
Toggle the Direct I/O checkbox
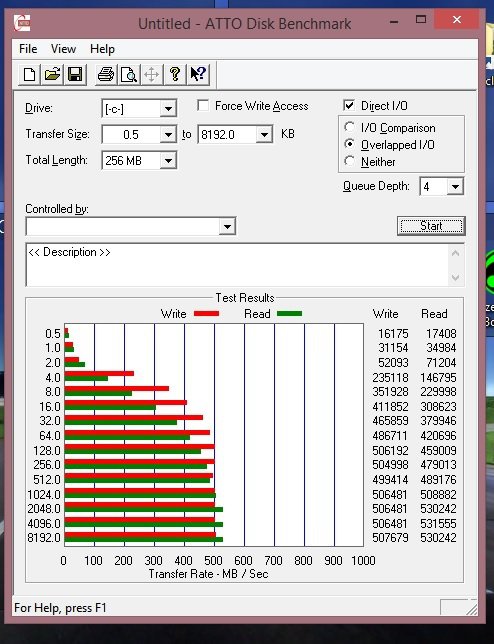click(x=349, y=106)
